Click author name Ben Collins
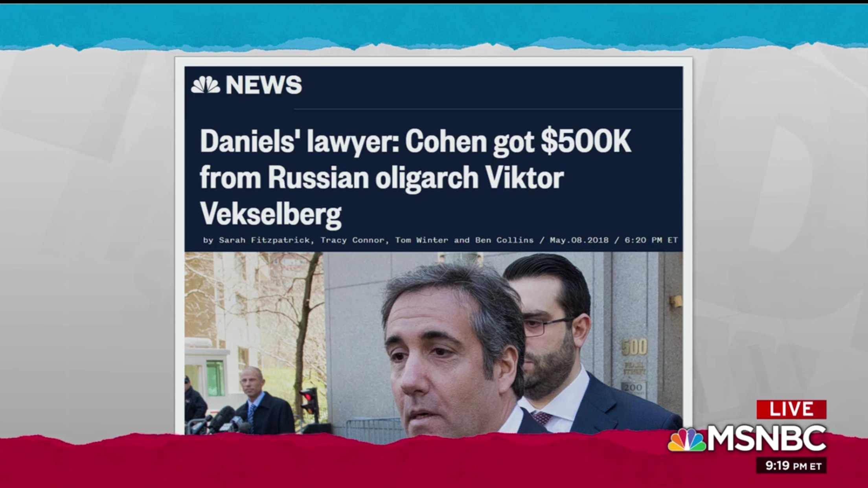Viewport: 868px width, 488px height. coord(504,240)
